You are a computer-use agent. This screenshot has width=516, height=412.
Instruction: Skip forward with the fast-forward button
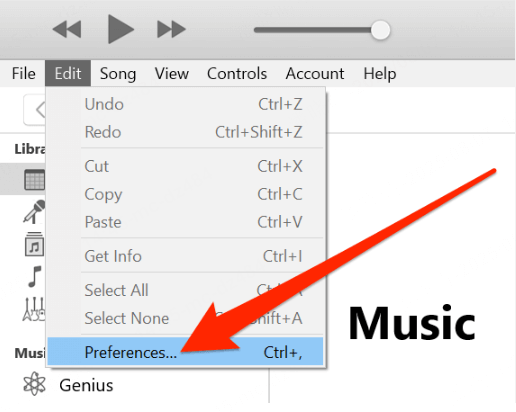(171, 29)
